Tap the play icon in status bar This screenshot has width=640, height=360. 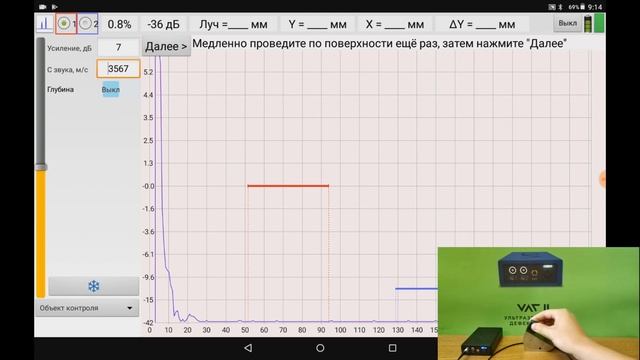coord(54,7)
